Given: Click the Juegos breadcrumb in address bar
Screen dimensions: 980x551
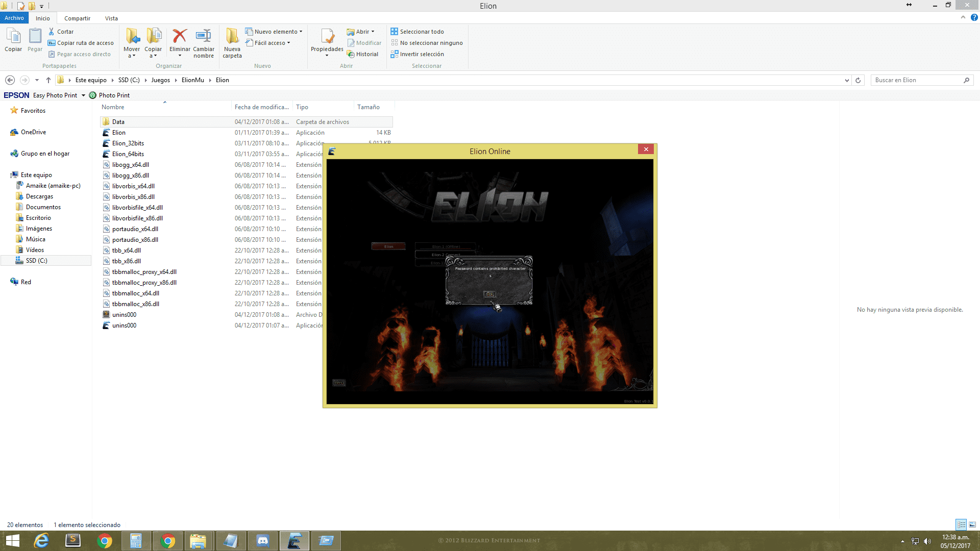Looking at the screenshot, I should 160,80.
